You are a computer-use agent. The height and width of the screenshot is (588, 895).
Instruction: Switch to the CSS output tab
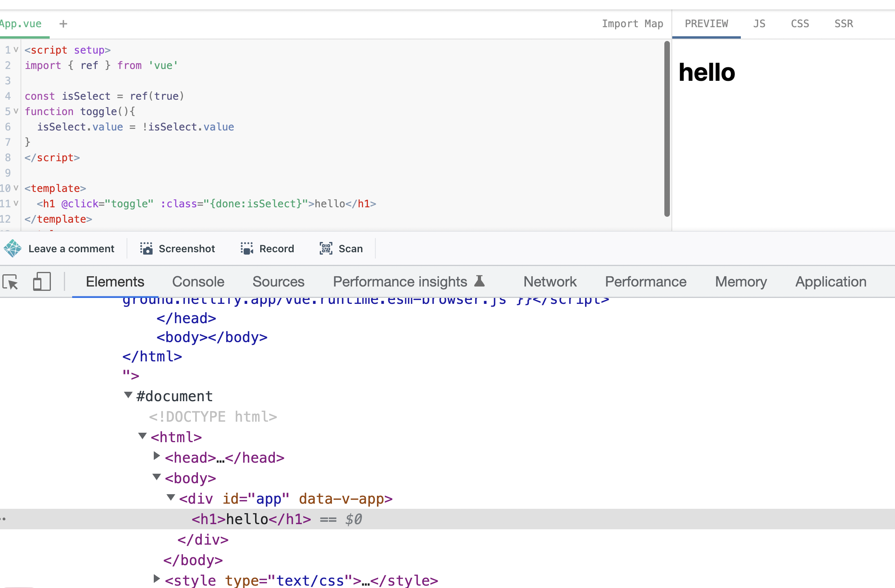800,24
